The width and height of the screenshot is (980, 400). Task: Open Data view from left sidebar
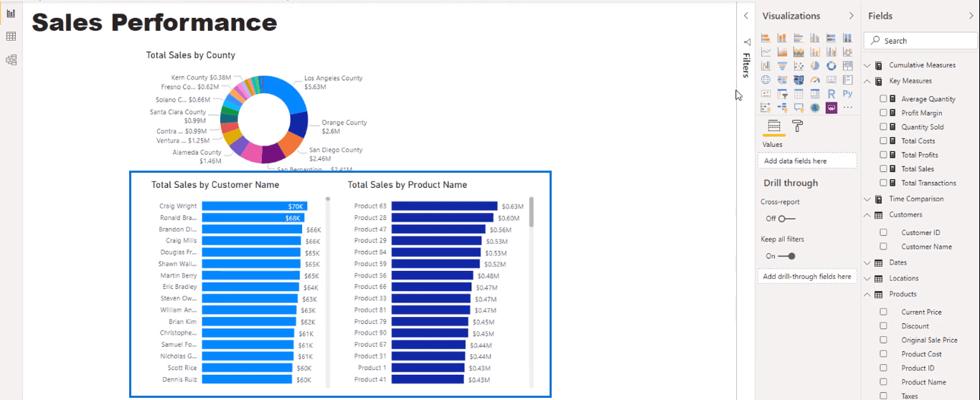pyautogui.click(x=11, y=37)
